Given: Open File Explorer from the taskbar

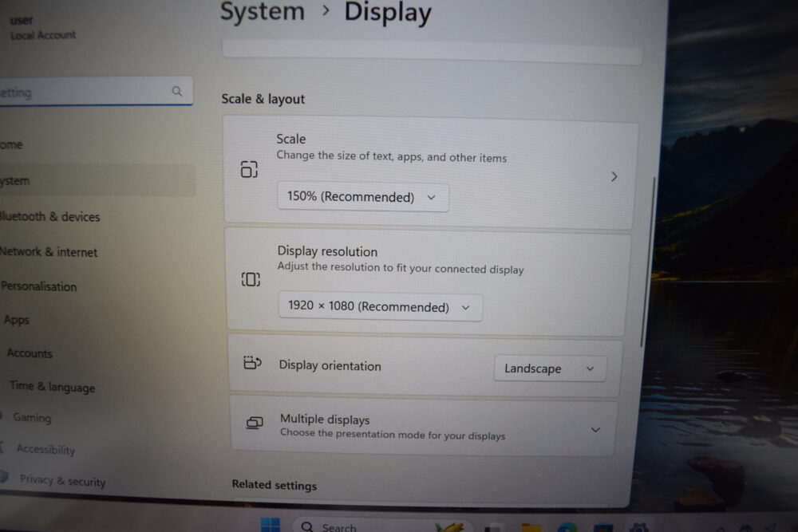Looking at the screenshot, I should (x=531, y=527).
